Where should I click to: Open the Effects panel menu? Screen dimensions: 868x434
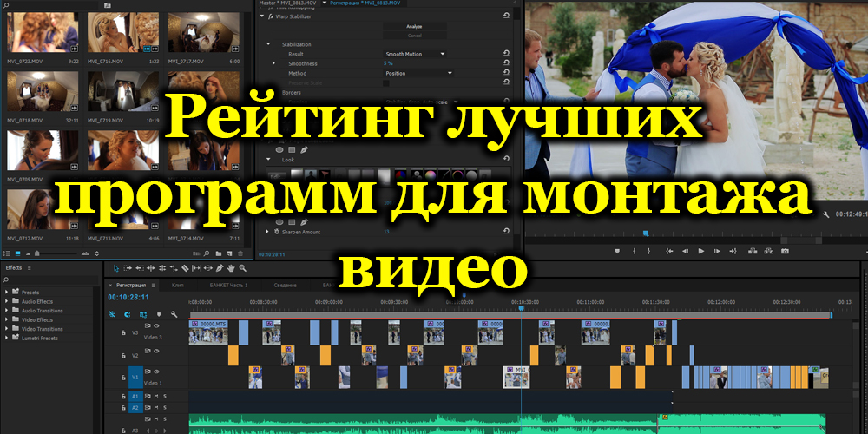click(x=30, y=268)
